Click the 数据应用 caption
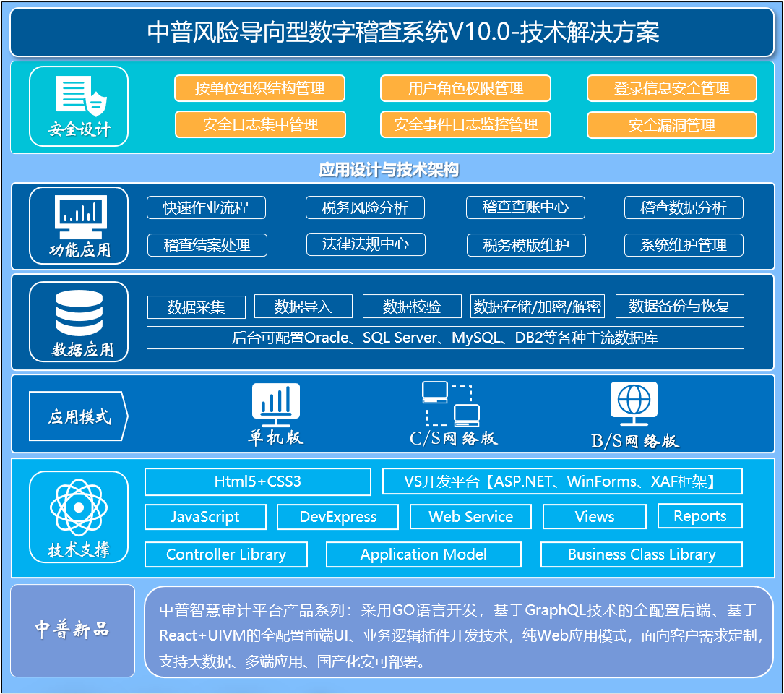This screenshot has height=694, width=784. [82, 349]
